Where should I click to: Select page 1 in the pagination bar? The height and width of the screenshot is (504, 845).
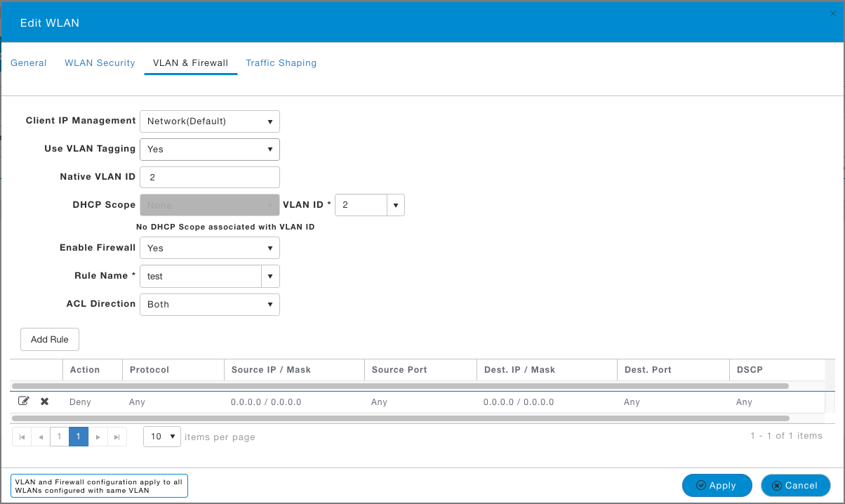coord(78,436)
